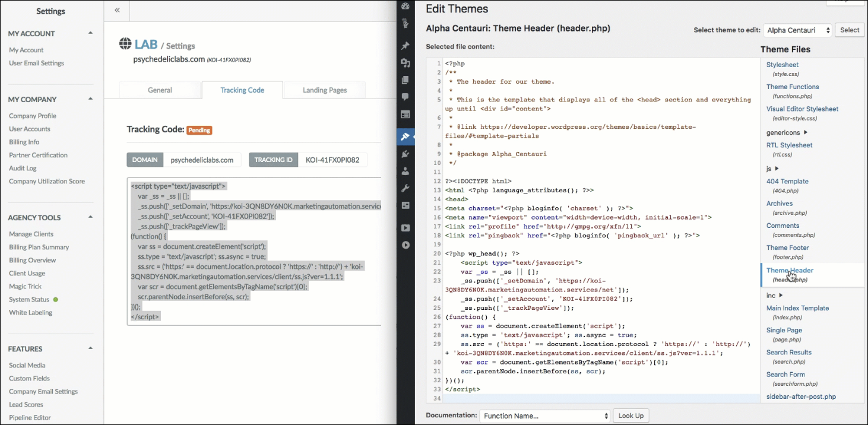Select the Theme Header file
Screen dimensions: 868x425
coord(790,271)
